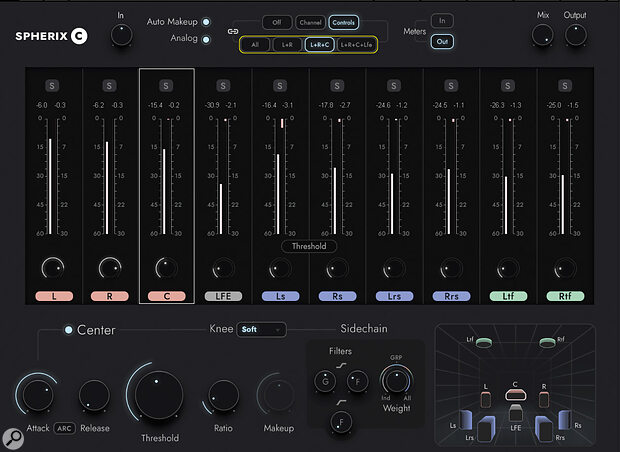Solo the Rrs channel
The image size is (620, 452).
(x=451, y=85)
